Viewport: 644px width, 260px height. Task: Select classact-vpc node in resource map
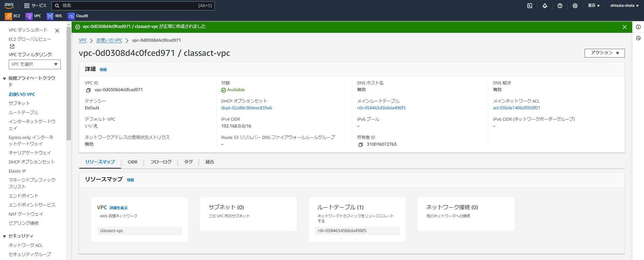139,231
